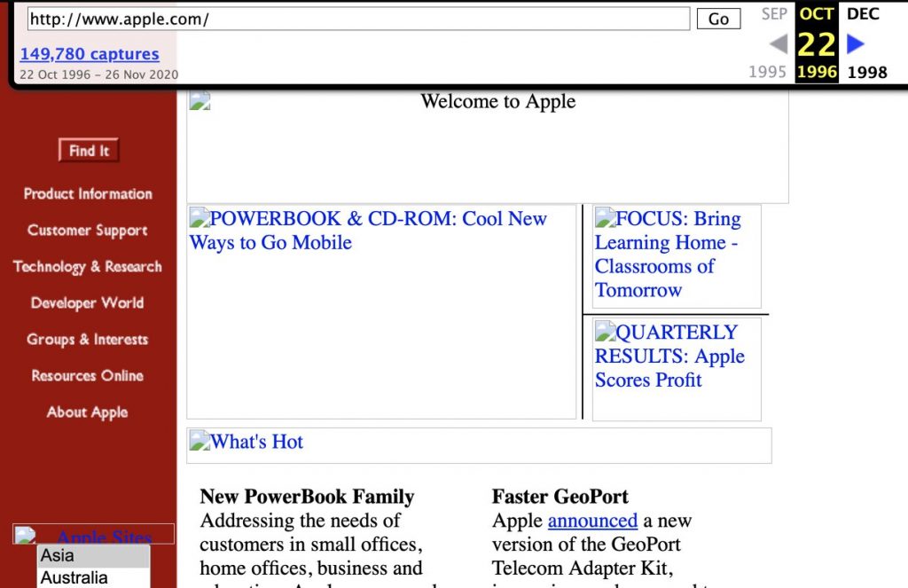Open About Apple section
908x588 pixels.
tap(88, 412)
